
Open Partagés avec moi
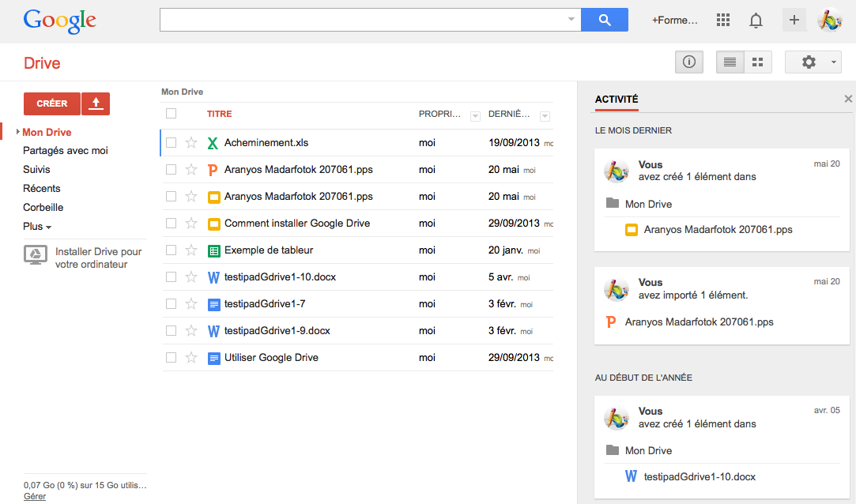[x=66, y=151]
